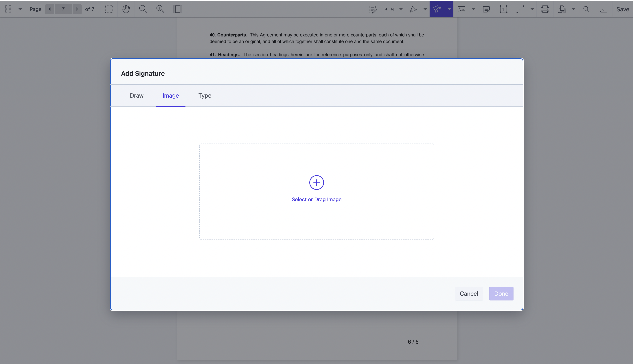
Task: Expand the thumbnail view dropdown arrow
Action: (20, 9)
